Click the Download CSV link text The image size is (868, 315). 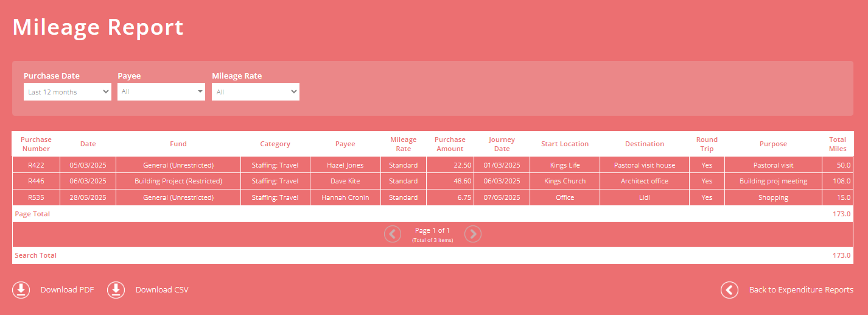[x=162, y=290]
